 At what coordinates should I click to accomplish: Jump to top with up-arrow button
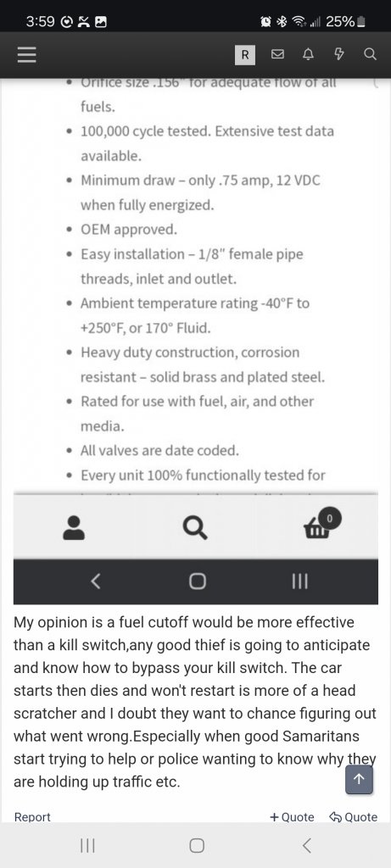point(359,779)
